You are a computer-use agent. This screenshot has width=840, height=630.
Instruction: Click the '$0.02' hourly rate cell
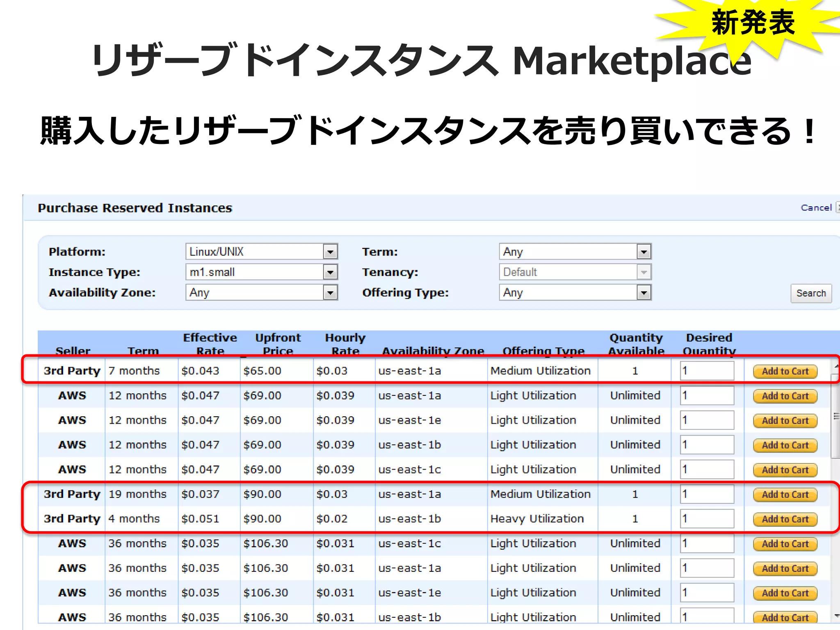coord(344,518)
